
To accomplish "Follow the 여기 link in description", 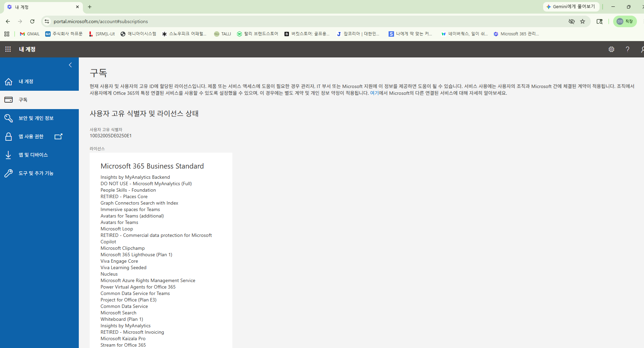I will (374, 93).
